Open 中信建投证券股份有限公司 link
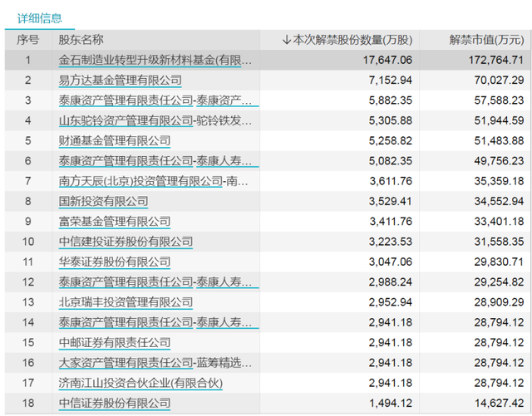Screen dimensions: 532x416 126,242
